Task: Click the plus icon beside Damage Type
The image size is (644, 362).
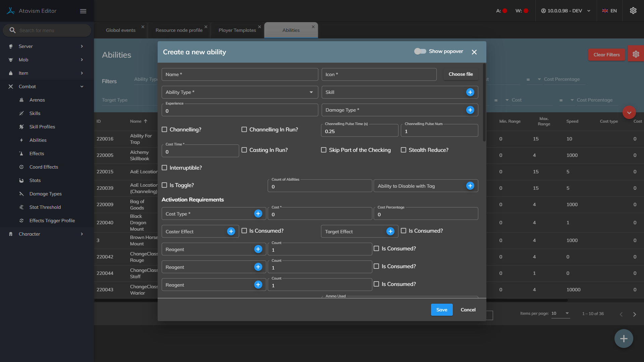Action: [470, 110]
